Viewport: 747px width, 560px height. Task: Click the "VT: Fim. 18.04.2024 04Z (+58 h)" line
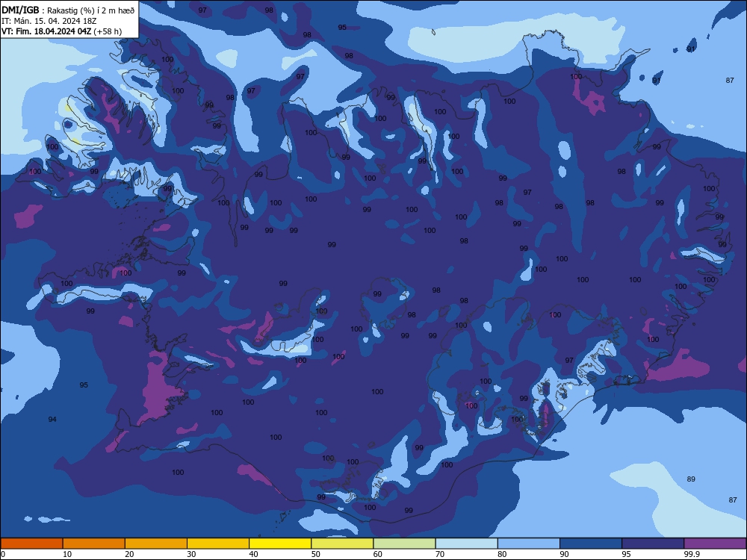(61, 31)
